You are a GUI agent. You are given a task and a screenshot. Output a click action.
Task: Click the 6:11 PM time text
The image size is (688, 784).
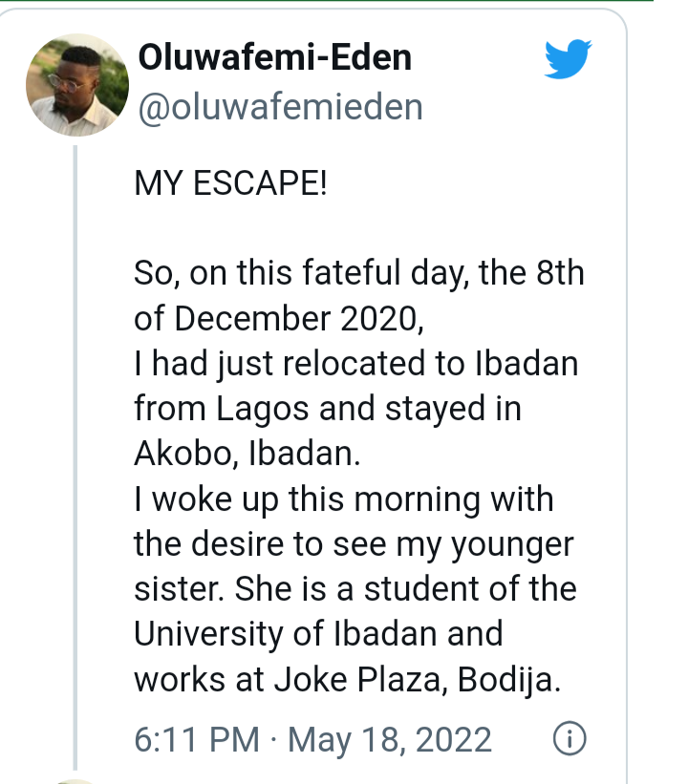click(197, 739)
